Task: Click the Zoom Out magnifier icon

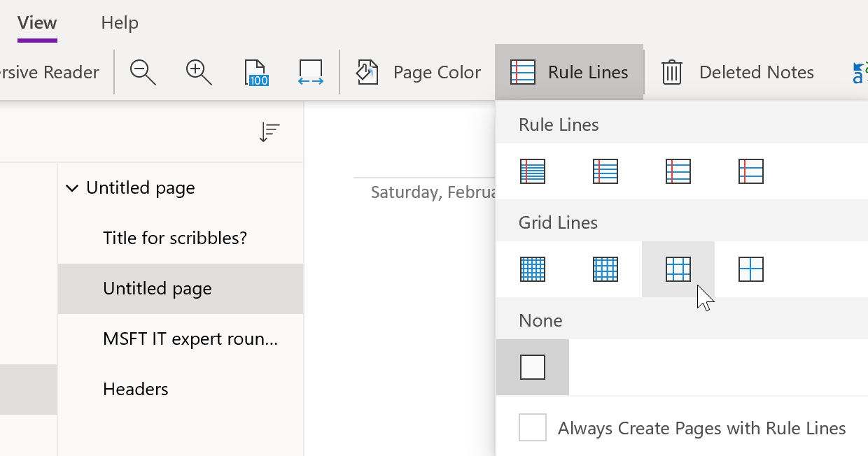Action: (143, 72)
